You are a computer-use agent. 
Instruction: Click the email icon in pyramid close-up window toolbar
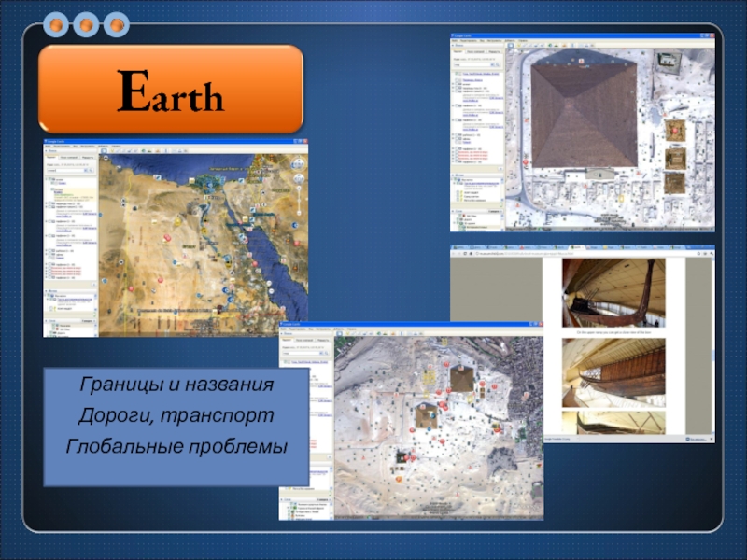point(581,45)
